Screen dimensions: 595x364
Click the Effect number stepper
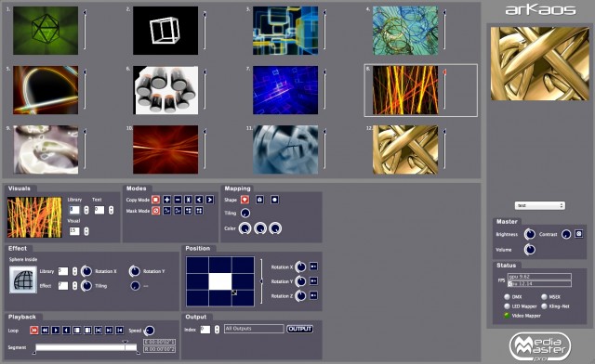coord(74,285)
